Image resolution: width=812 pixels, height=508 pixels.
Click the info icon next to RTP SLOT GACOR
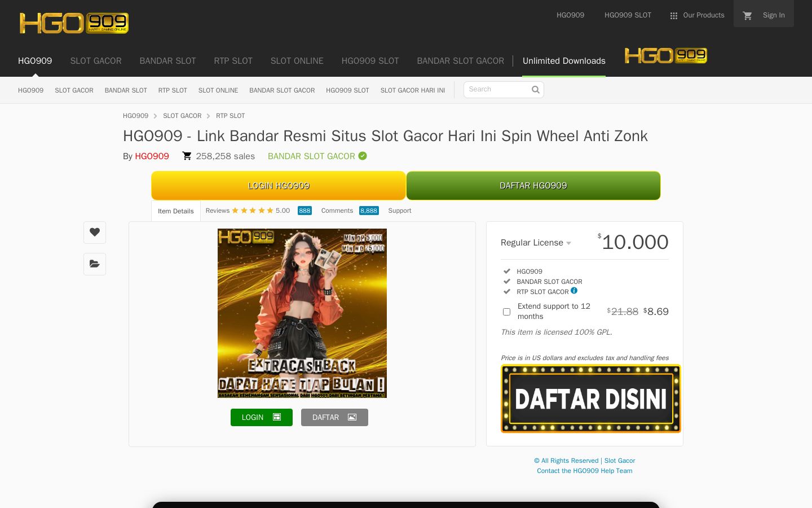pyautogui.click(x=574, y=291)
